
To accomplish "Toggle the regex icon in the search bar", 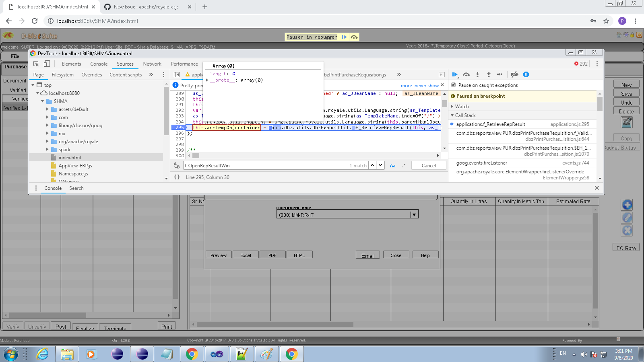I will (404, 165).
